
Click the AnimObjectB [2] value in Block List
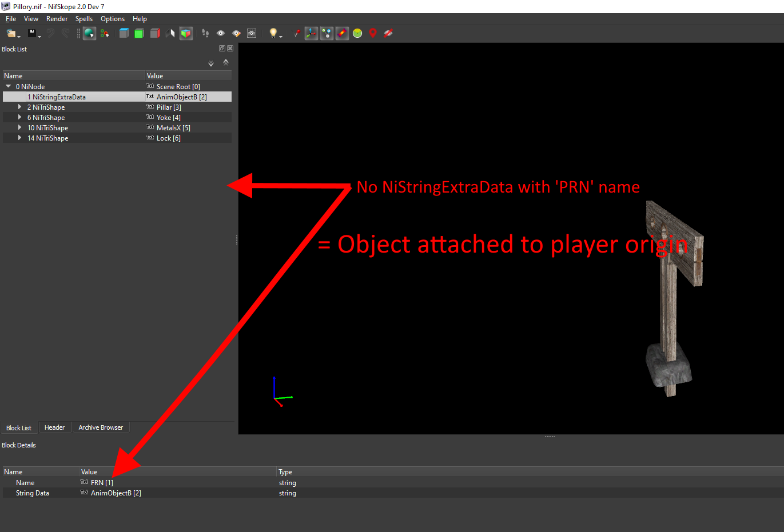click(182, 97)
